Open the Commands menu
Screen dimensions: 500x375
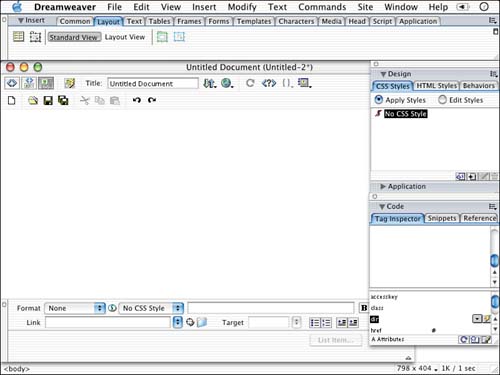[322, 7]
